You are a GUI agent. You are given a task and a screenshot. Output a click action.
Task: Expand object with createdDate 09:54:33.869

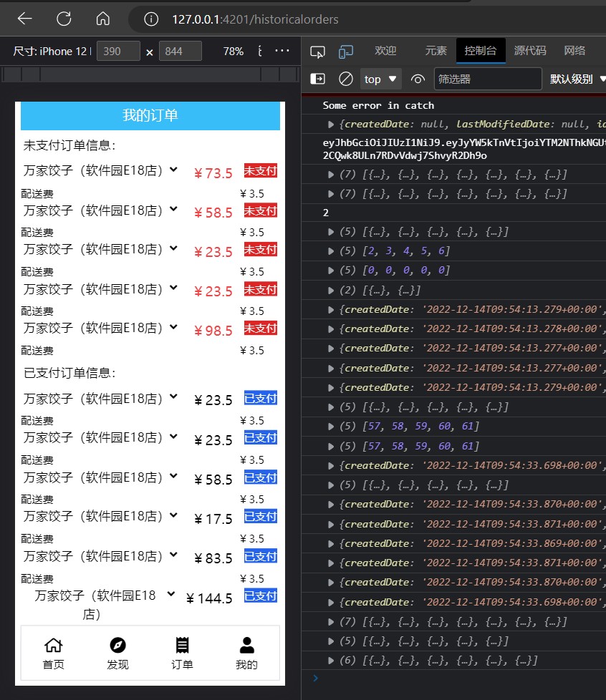tap(331, 544)
